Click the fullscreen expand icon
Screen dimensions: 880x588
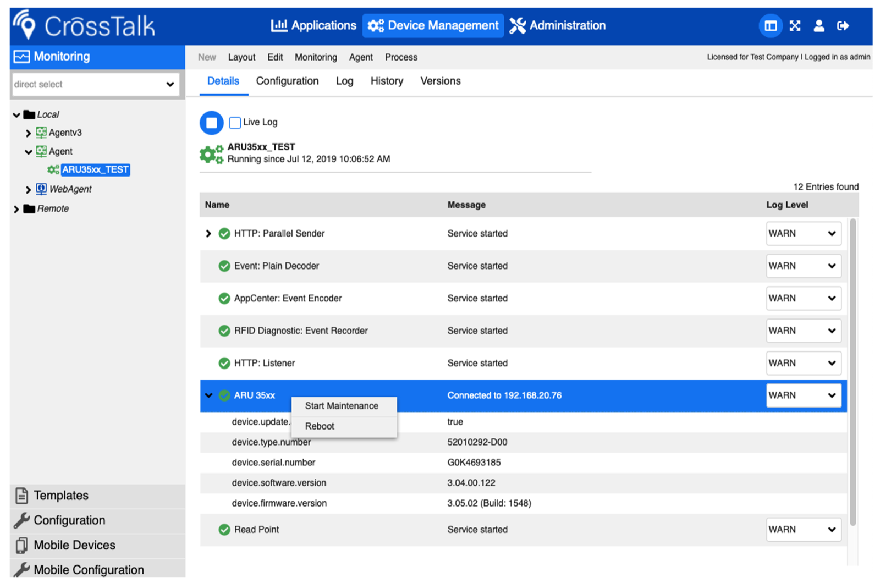coord(795,25)
